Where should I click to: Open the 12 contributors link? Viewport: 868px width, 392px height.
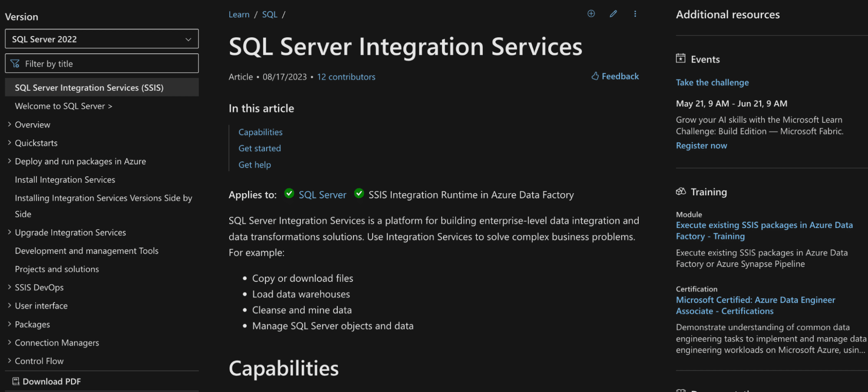point(346,77)
